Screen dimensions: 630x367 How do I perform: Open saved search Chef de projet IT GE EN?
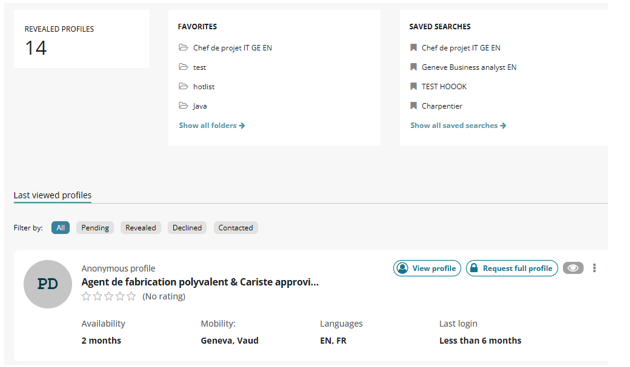pyautogui.click(x=461, y=48)
